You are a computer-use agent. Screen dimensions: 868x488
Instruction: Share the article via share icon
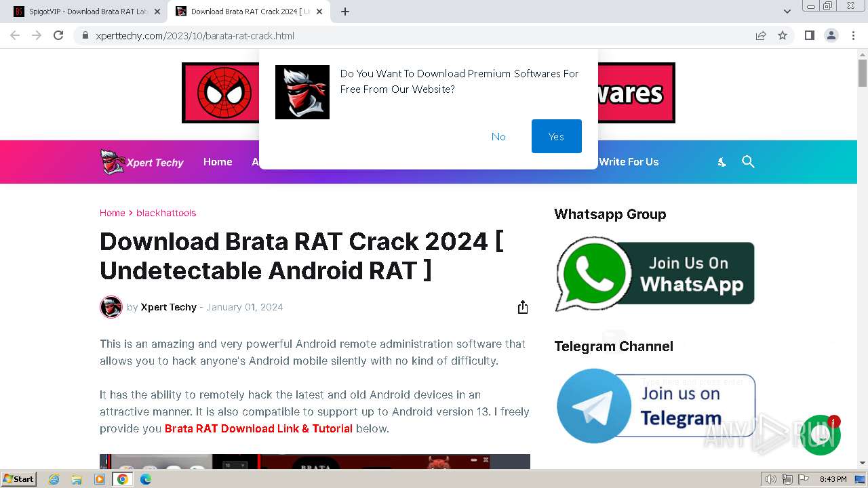coord(523,307)
